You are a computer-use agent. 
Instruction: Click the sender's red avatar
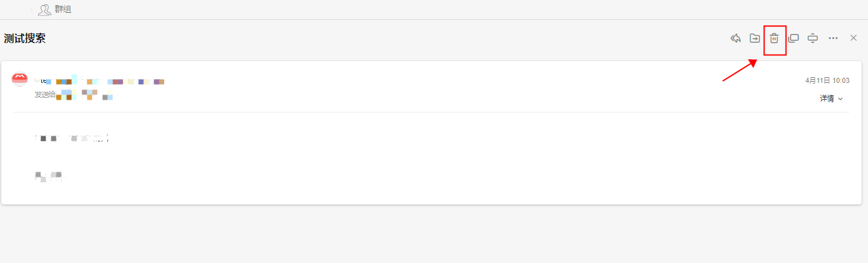20,80
